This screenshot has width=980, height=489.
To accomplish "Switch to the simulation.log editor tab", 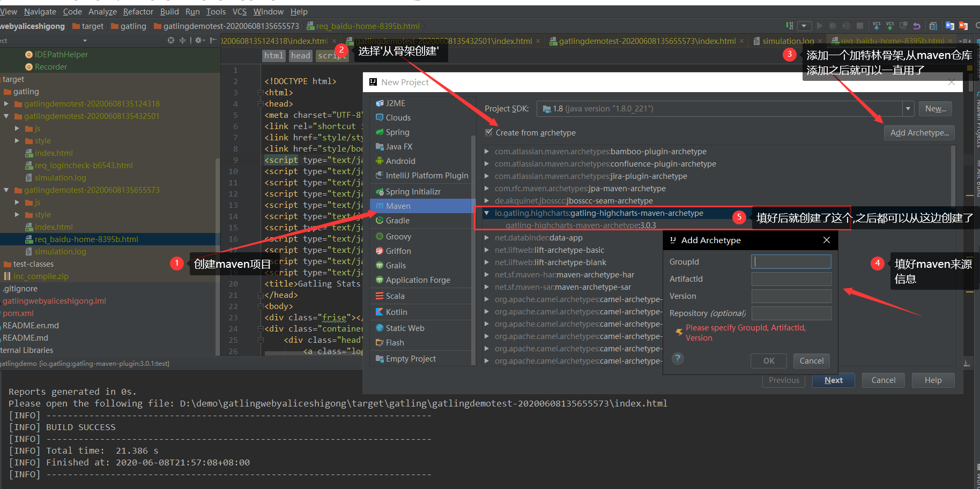I will coord(788,41).
